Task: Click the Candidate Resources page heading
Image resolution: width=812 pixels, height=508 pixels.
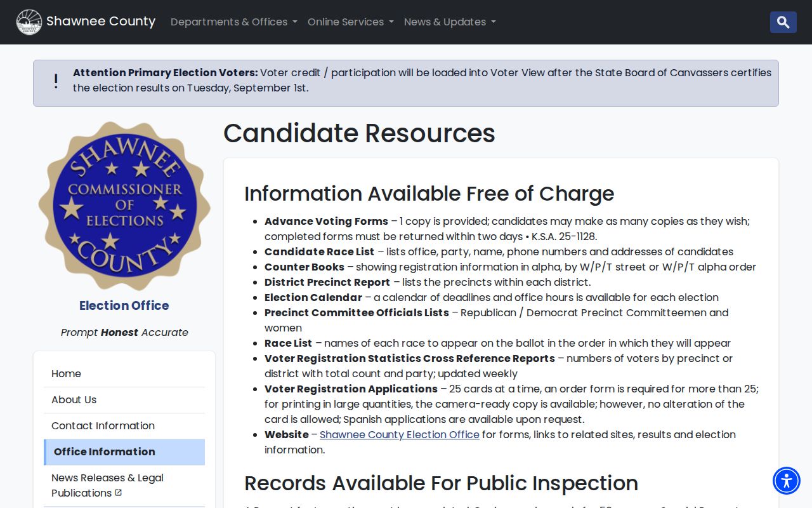Action: pos(359,133)
